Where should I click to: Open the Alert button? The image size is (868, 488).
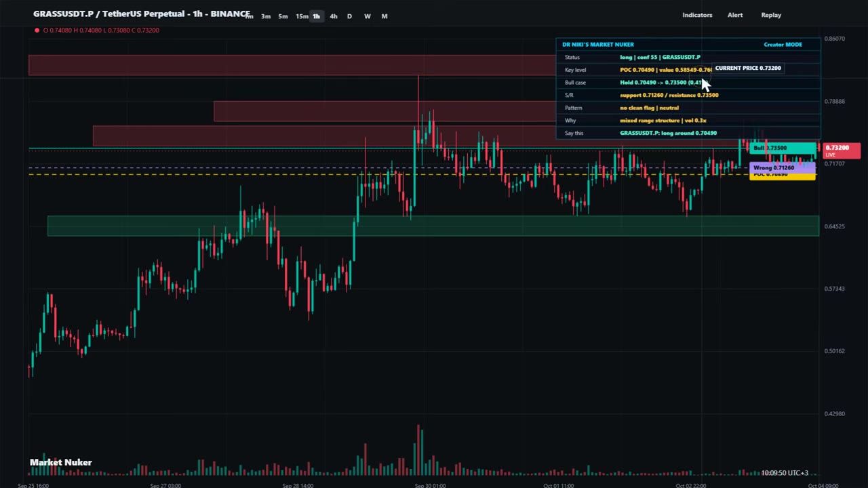735,15
